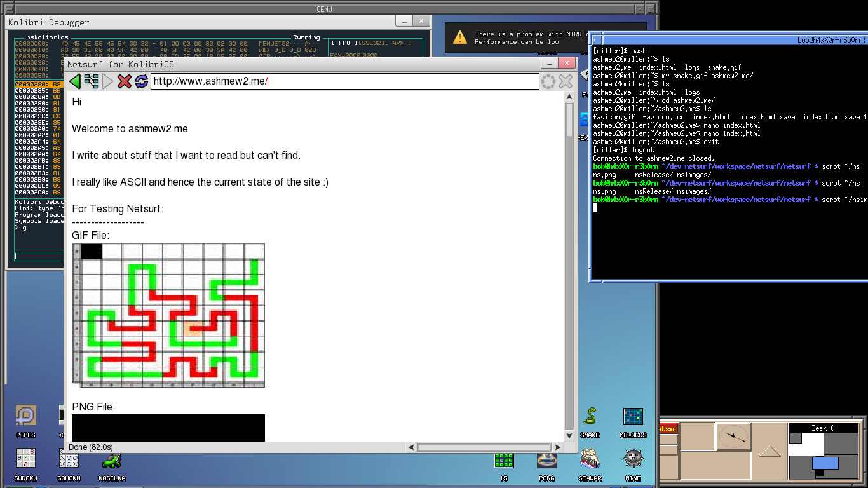Select address 000002A0 row in debugger

38,128
